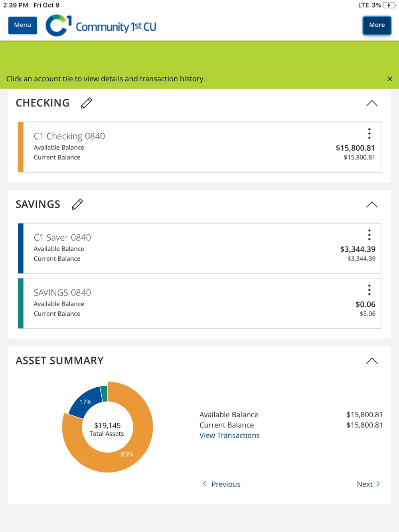The height and width of the screenshot is (532, 399).
Task: Open options for SAVINGS 0840
Action: [369, 290]
